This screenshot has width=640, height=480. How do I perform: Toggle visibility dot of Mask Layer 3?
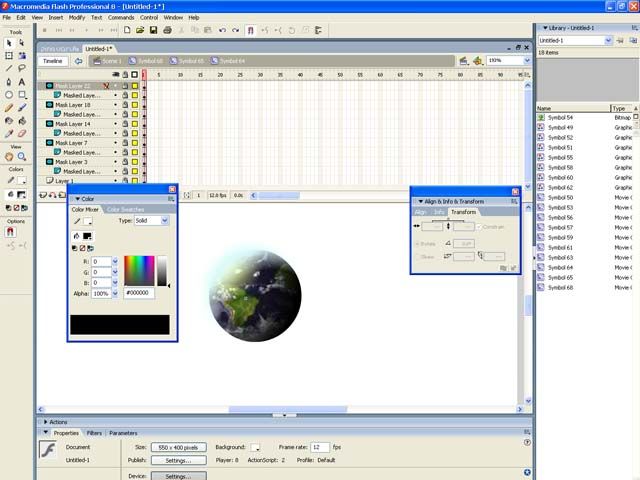click(116, 162)
